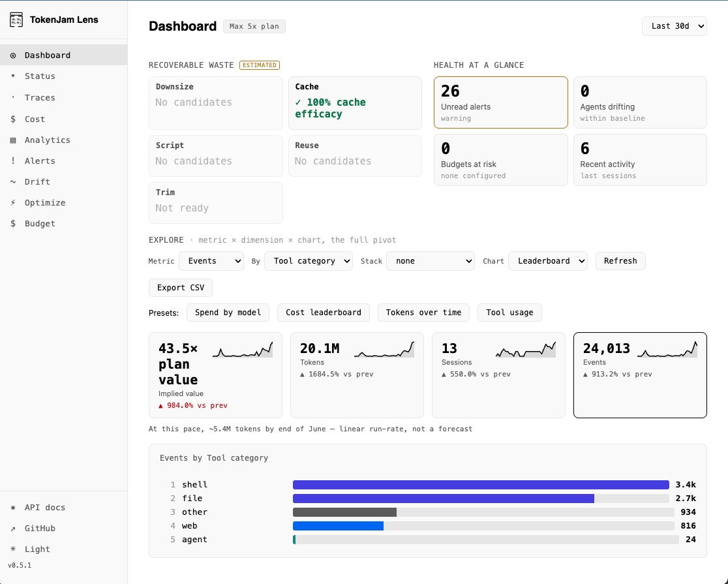This screenshot has height=584, width=728.
Task: Click the exclamation icon beside Alerts
Action: point(13,161)
